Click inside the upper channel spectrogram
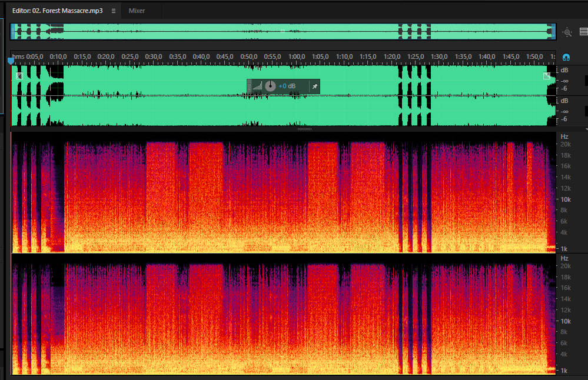The height and width of the screenshot is (380, 588). pos(284,192)
